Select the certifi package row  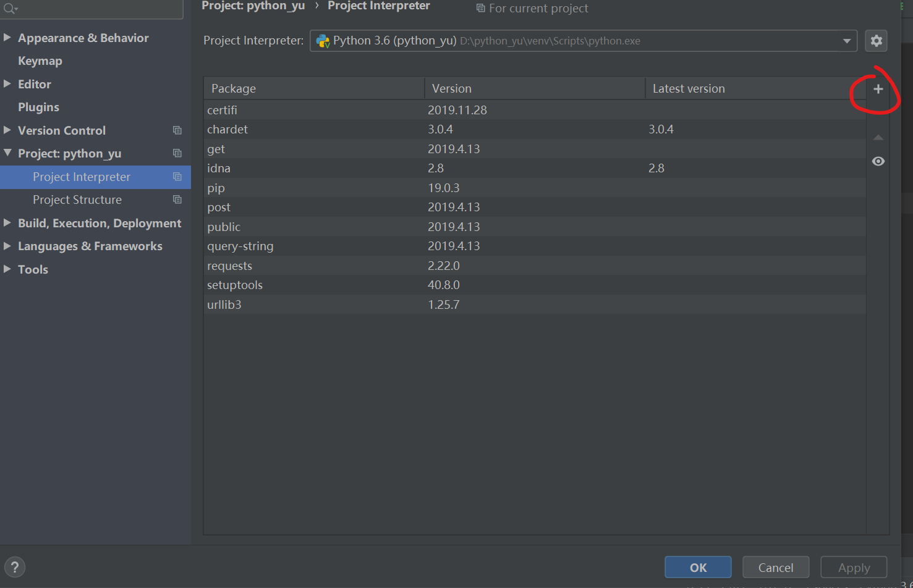point(535,110)
